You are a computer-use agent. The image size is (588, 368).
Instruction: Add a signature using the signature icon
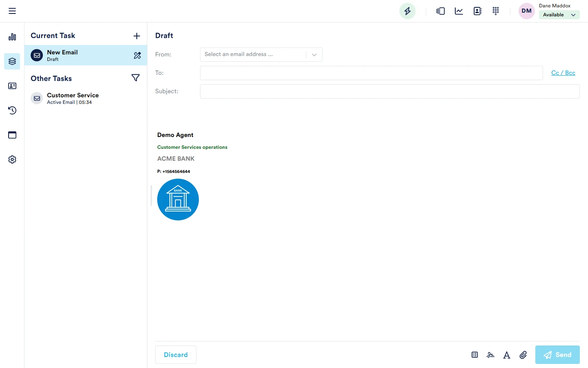pyautogui.click(x=490, y=355)
